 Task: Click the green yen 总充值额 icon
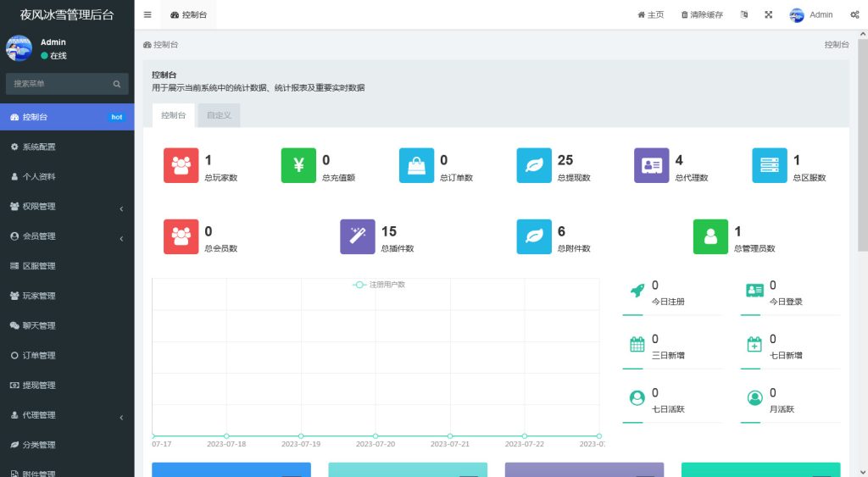pos(298,165)
